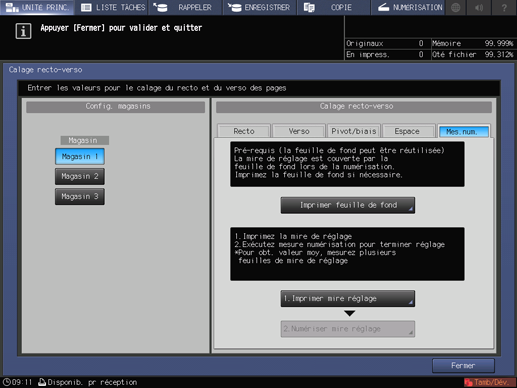This screenshot has height=388, width=517.
Task: Click the speaker volume icon
Action: 479,7
